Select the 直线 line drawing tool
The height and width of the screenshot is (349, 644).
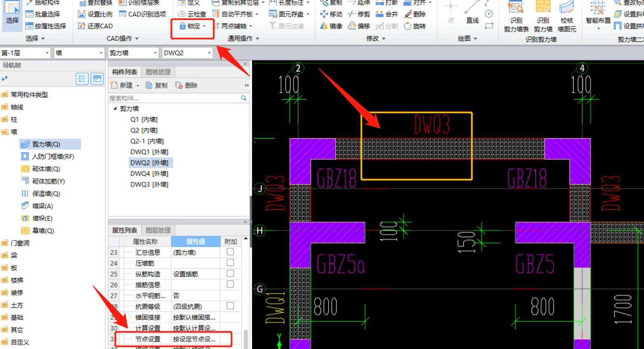tap(472, 13)
